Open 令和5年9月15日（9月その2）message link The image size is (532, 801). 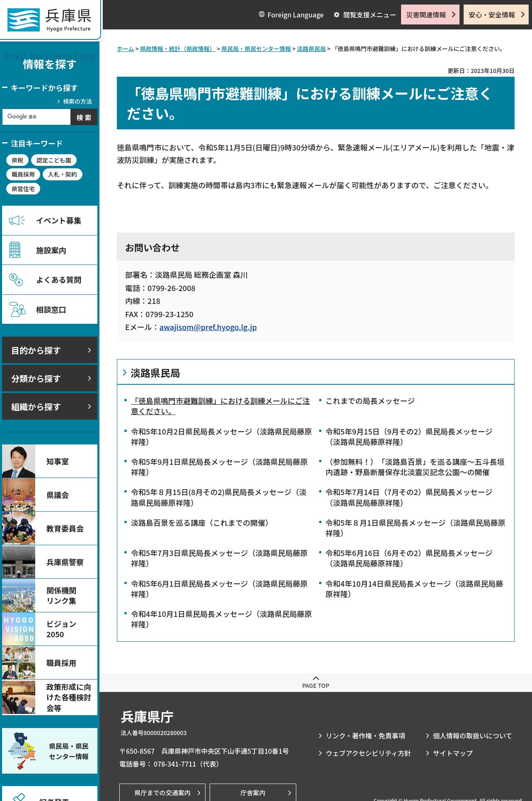(x=409, y=437)
